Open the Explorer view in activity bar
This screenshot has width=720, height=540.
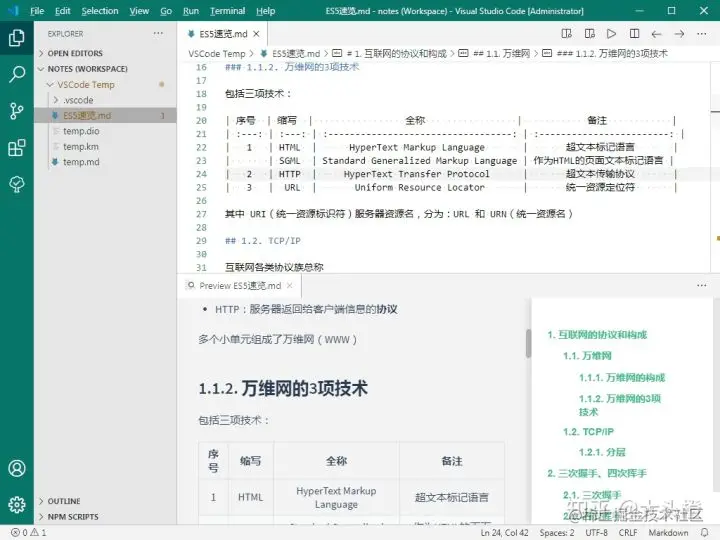pyautogui.click(x=17, y=38)
